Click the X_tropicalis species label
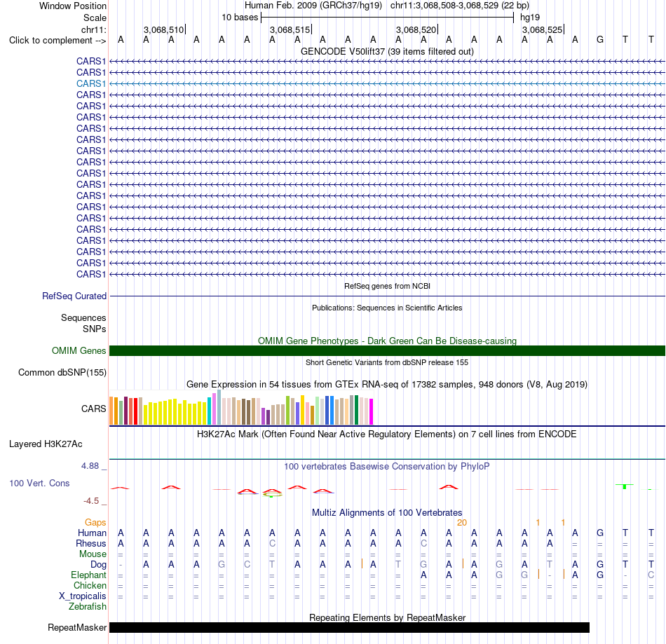The height and width of the screenshot is (644, 666). pyautogui.click(x=83, y=596)
